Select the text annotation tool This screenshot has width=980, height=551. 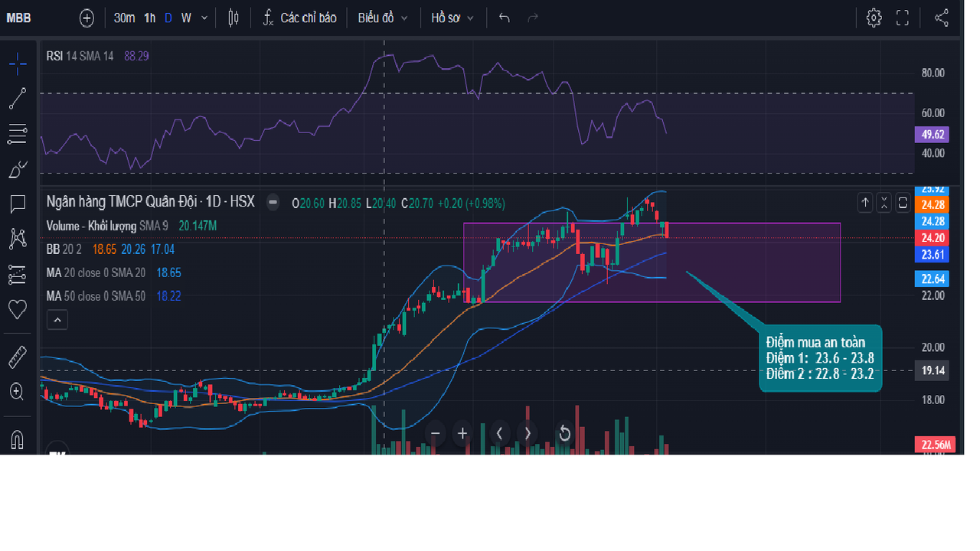(x=18, y=204)
